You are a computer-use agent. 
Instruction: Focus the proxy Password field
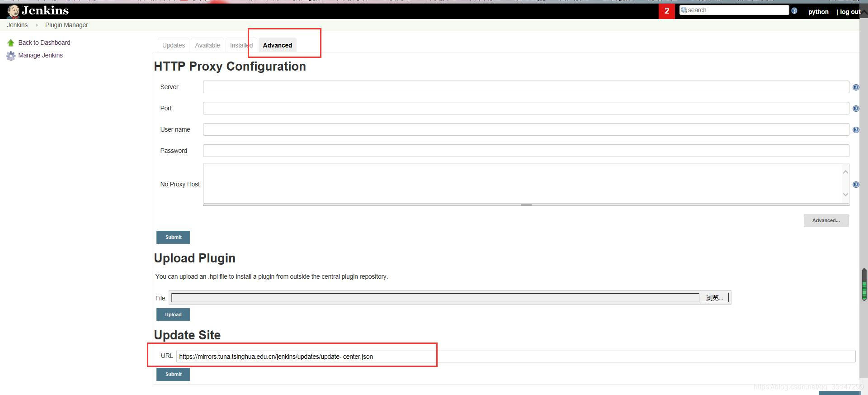tap(526, 151)
